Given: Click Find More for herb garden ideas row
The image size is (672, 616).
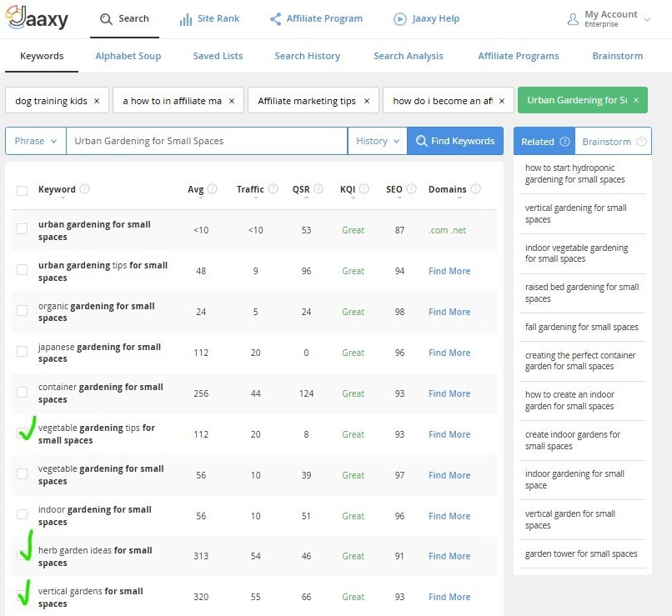Looking at the screenshot, I should point(449,556).
